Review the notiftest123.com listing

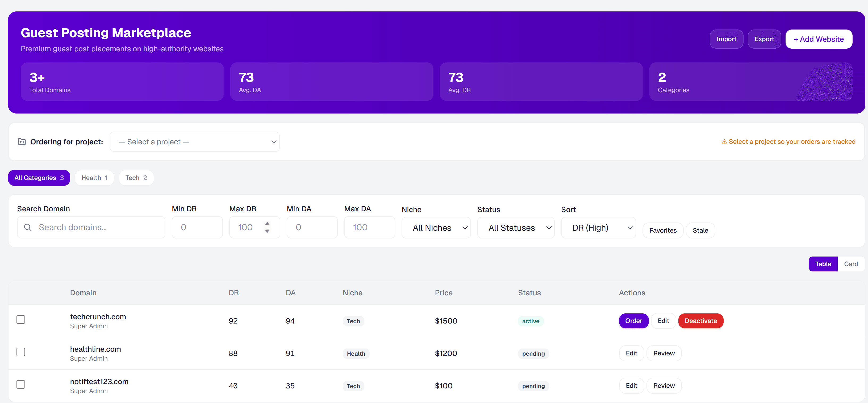[x=664, y=385]
